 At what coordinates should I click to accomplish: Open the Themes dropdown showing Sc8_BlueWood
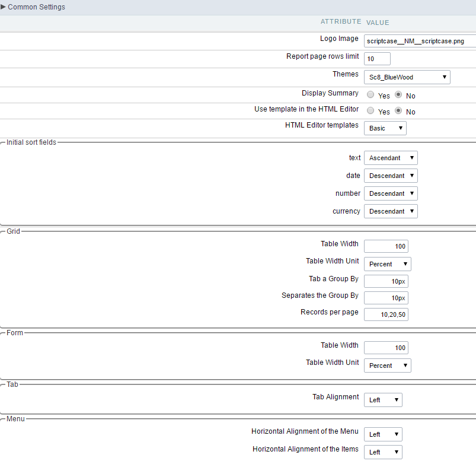coord(407,77)
